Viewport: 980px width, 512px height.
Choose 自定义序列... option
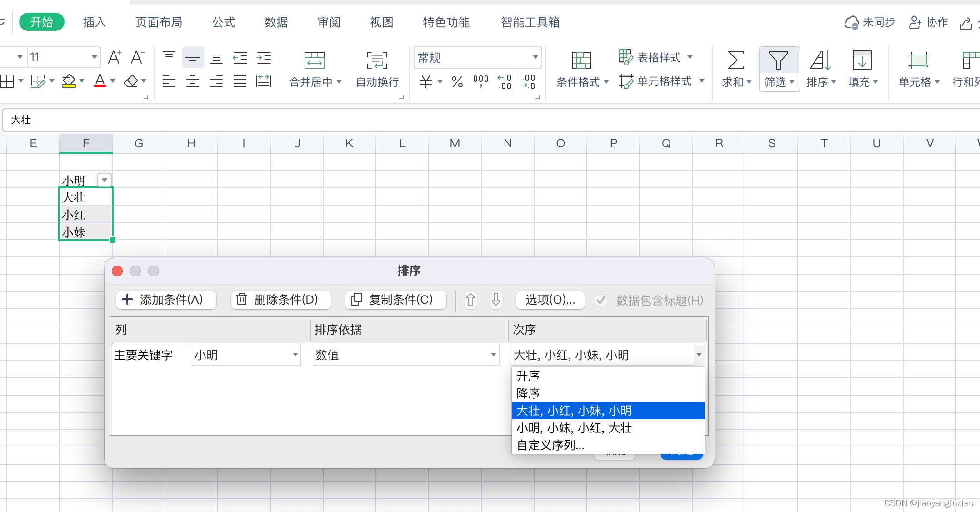608,445
